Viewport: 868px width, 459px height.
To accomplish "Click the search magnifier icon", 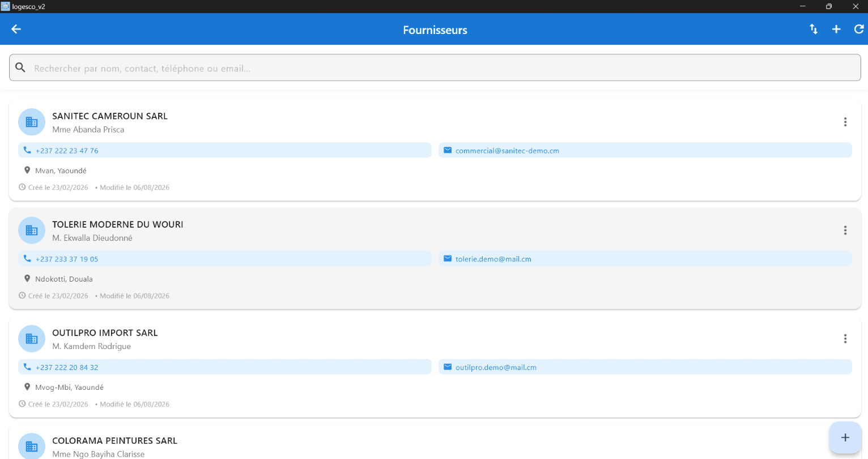I will pyautogui.click(x=20, y=67).
